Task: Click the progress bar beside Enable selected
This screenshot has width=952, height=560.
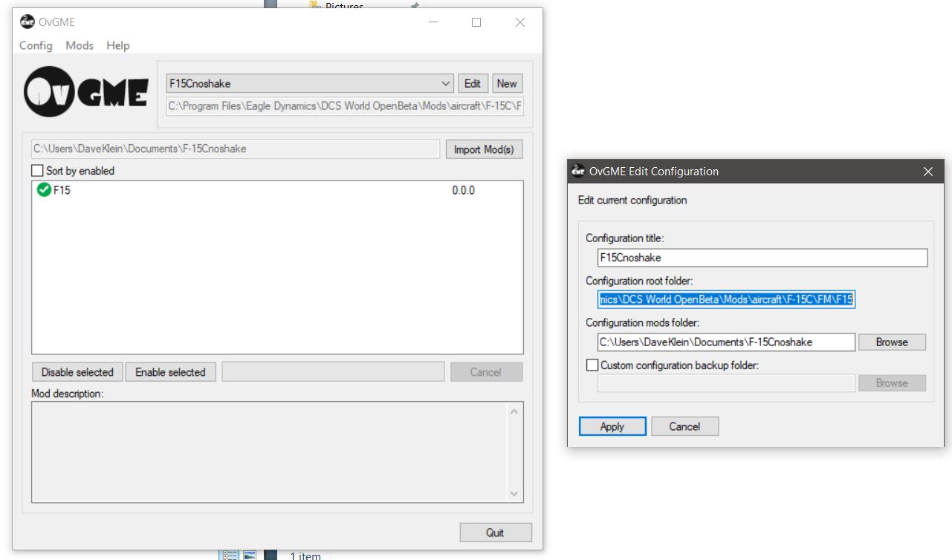Action: point(334,372)
